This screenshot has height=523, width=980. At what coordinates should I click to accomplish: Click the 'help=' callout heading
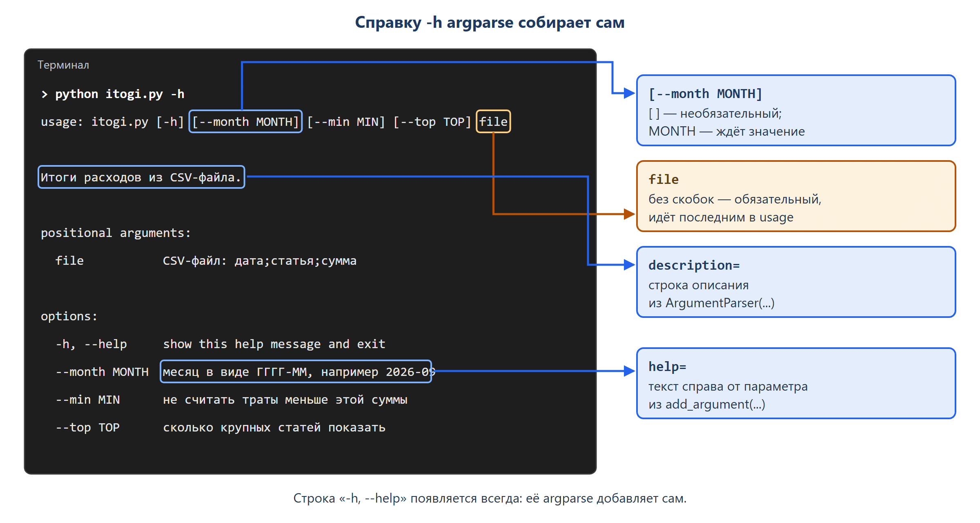[x=667, y=367]
